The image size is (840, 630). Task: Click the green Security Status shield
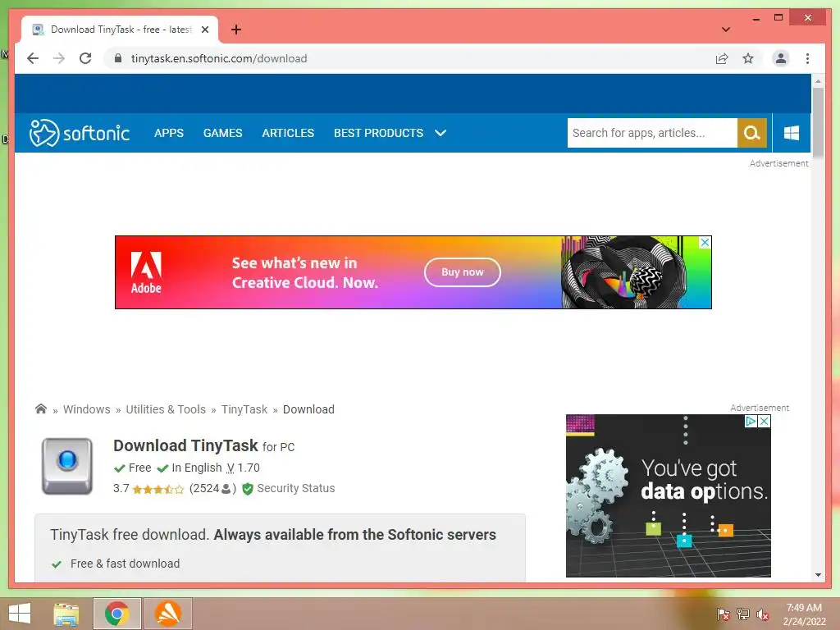248,489
